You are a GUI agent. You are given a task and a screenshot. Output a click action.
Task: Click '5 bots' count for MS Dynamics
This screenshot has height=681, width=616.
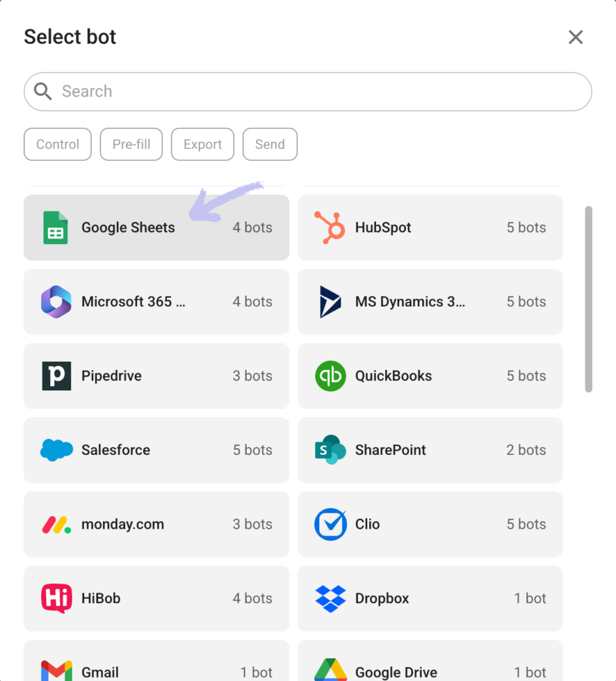[x=526, y=302]
